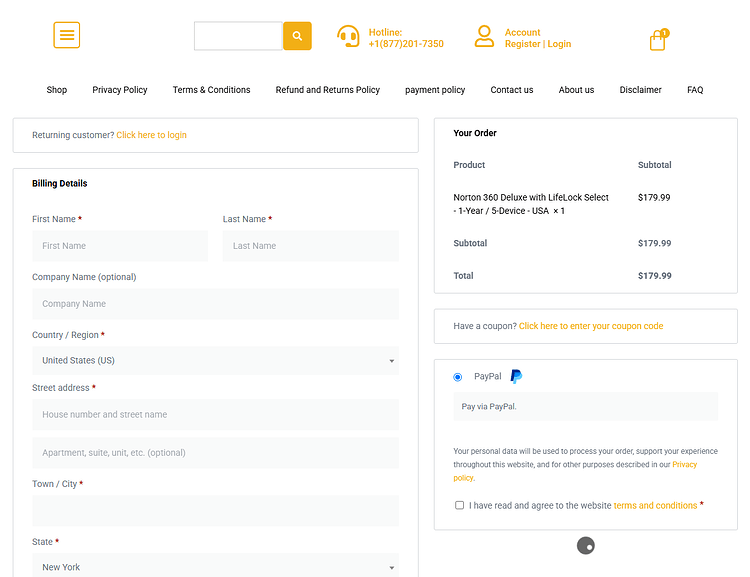Click the 'Pay via PayPal.' description text
750x577 pixels.
point(489,407)
